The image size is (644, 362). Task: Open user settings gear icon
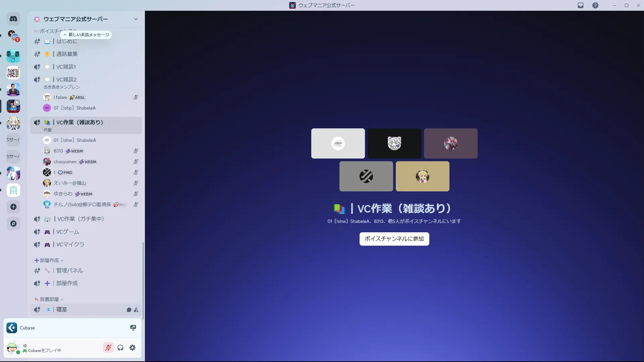click(x=132, y=348)
